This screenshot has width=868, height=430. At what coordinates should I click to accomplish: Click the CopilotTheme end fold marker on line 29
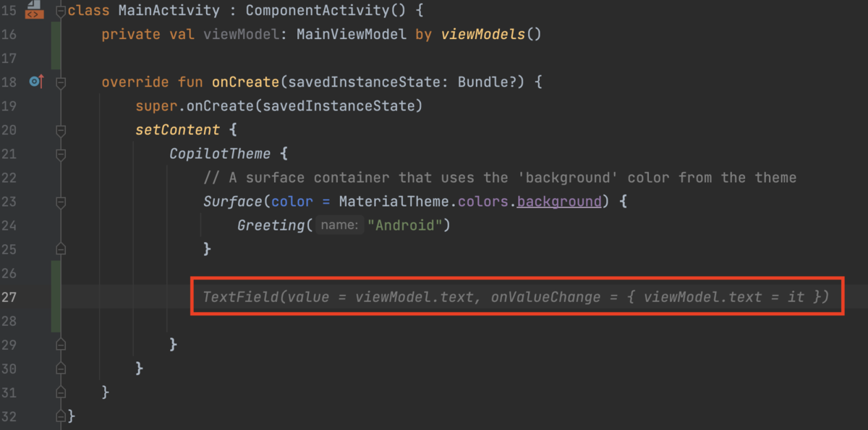(61, 344)
